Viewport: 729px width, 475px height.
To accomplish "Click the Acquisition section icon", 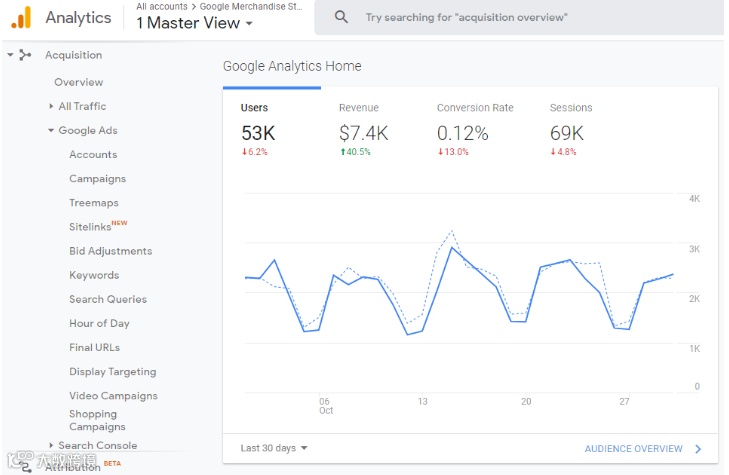I will coord(25,55).
